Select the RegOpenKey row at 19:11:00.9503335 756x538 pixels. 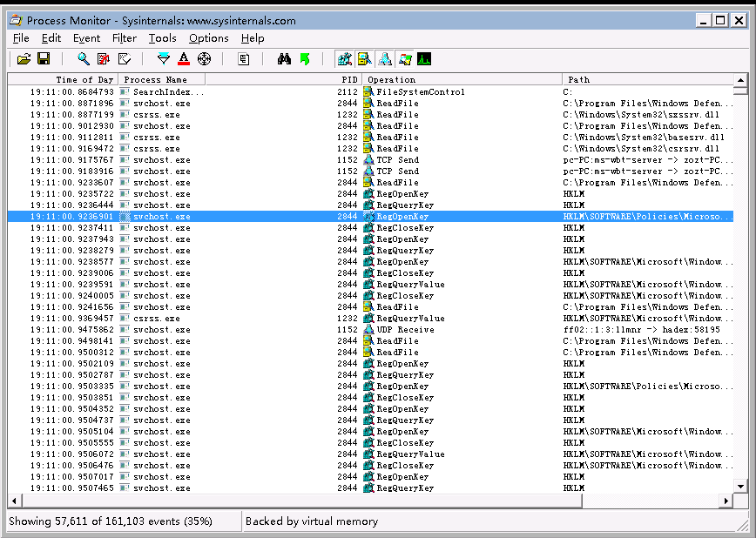click(370, 387)
